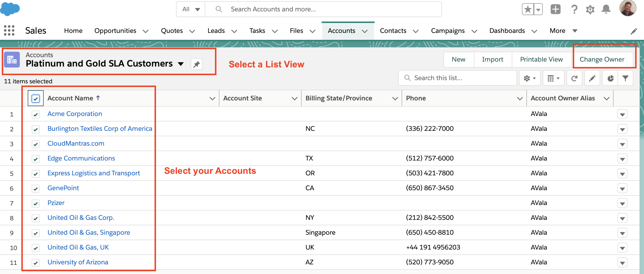Open the Opportunities tab
Screen dimensions: 644x274
tap(115, 31)
